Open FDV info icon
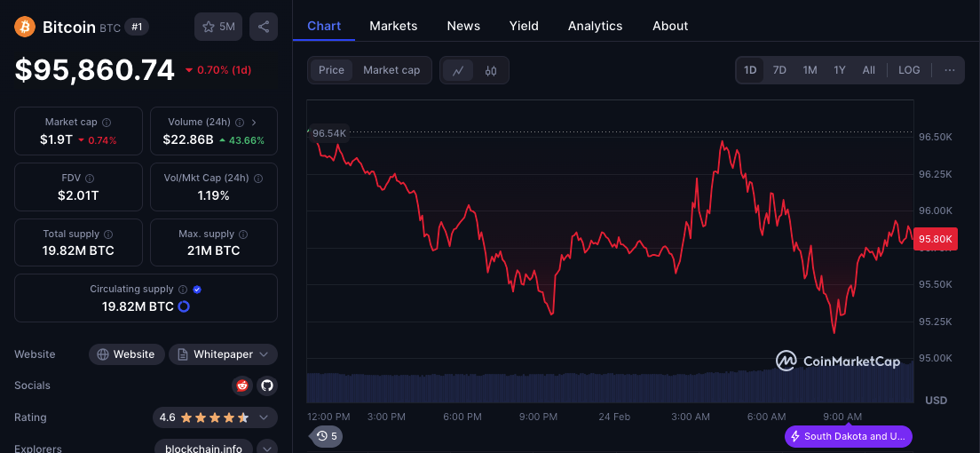Viewport: 980px width, 453px height. (x=90, y=179)
